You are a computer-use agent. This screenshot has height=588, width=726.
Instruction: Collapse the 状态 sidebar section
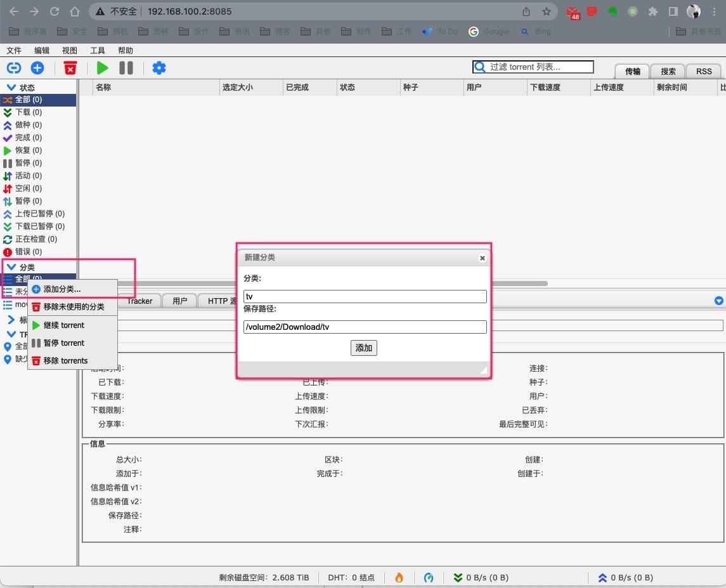11,88
